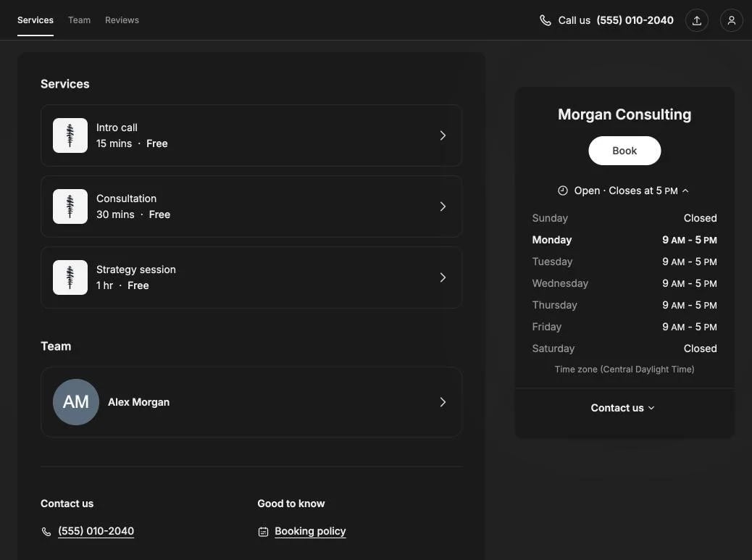Open the user profile icon

click(731, 20)
